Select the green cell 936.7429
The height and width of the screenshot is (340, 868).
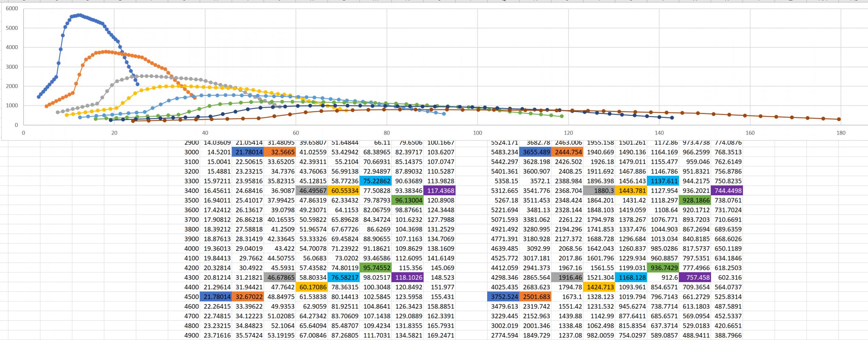663,268
